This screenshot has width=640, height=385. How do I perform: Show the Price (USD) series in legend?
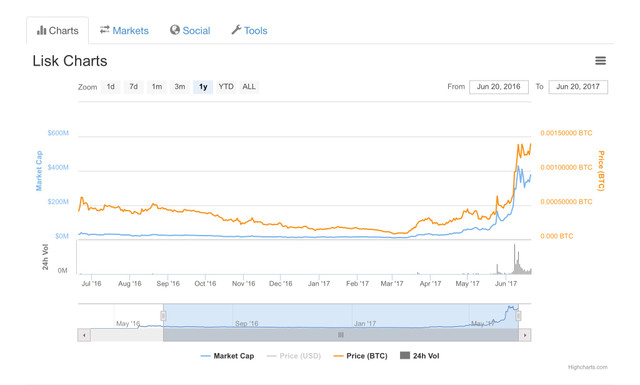294,356
